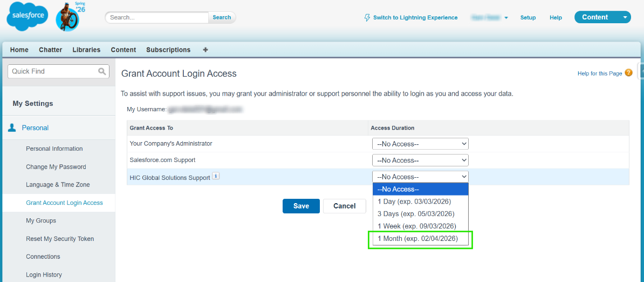Click the Save button
Image resolution: width=644 pixels, height=282 pixels.
tap(301, 206)
